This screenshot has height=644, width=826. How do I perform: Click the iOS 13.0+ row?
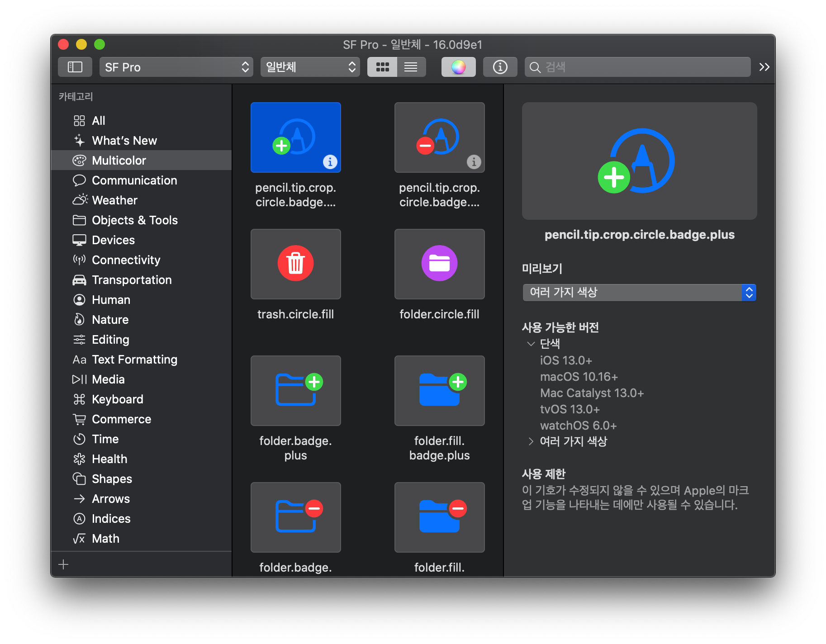tap(566, 360)
